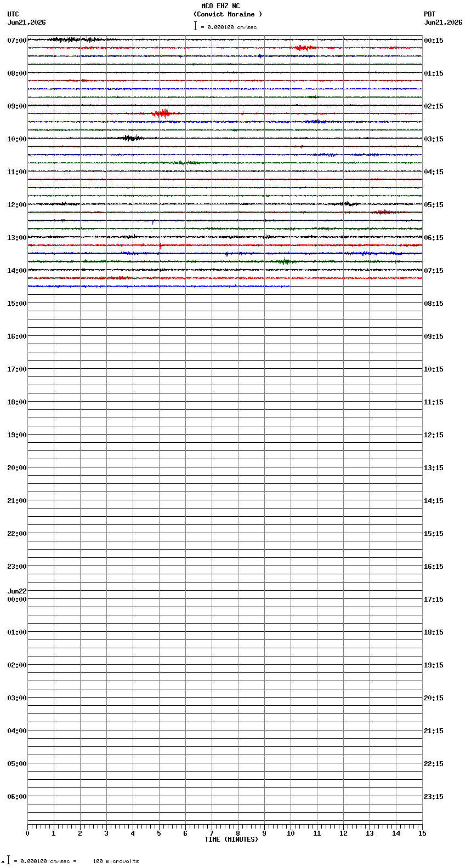
Task: Click the 15:00 UTC time label
Action: [17, 303]
